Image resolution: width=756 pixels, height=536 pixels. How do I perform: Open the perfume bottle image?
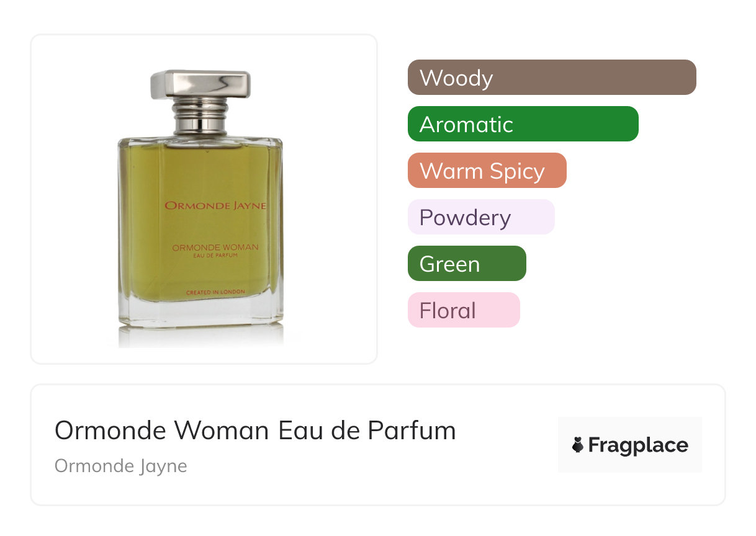pyautogui.click(x=200, y=208)
